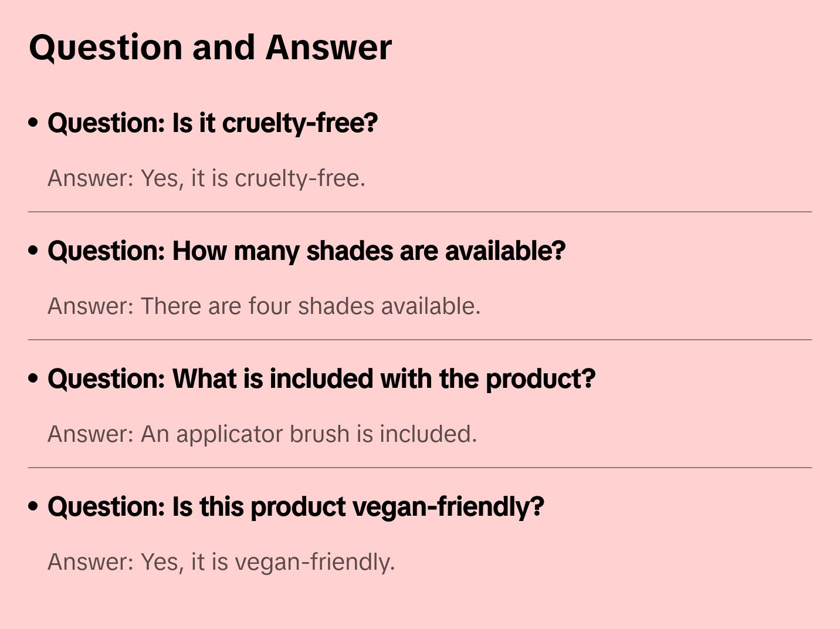
Task: Click the divider line below the shades answer
Action: point(420,340)
